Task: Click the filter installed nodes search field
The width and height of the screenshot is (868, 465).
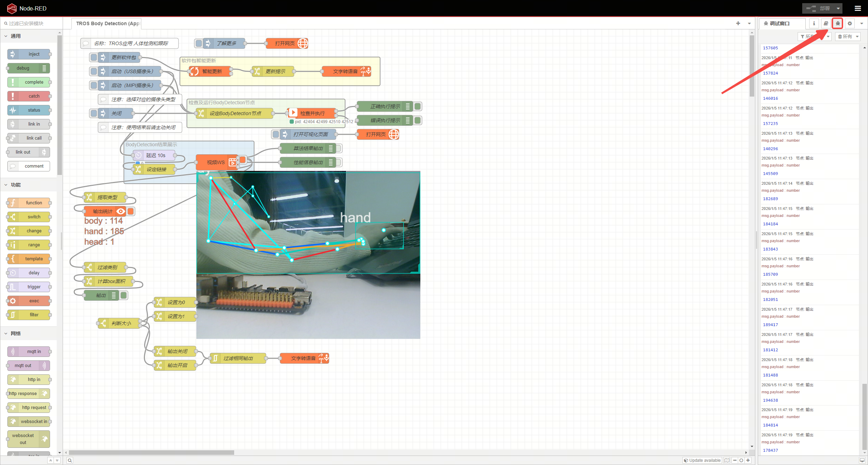Action: click(31, 23)
